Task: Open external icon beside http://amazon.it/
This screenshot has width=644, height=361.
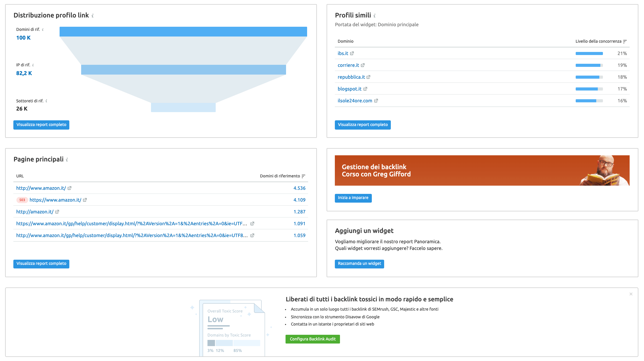Action: (x=57, y=212)
